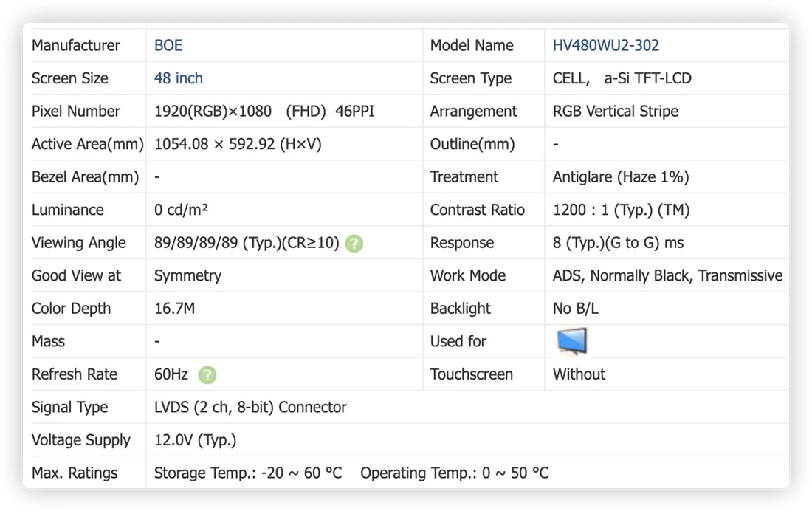Click the ADS, Normally Black work mode value
Screen dimensions: 812x511
coord(667,275)
